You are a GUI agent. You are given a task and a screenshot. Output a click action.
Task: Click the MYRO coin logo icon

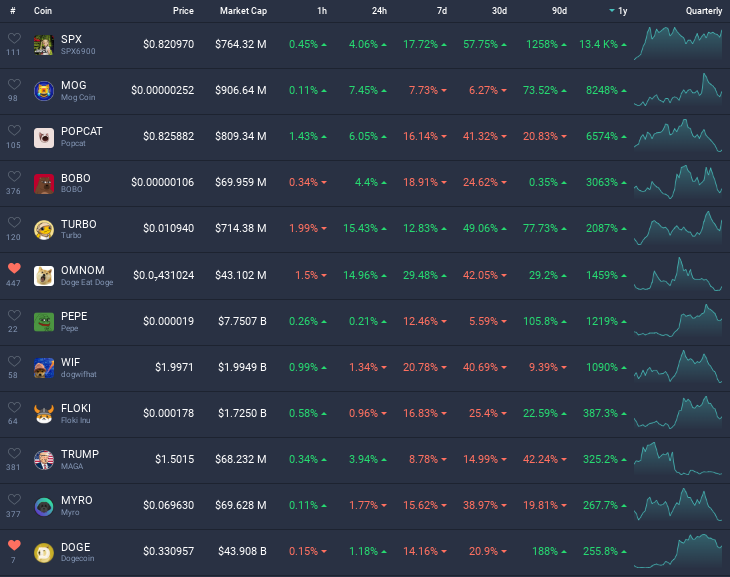[x=44, y=506]
